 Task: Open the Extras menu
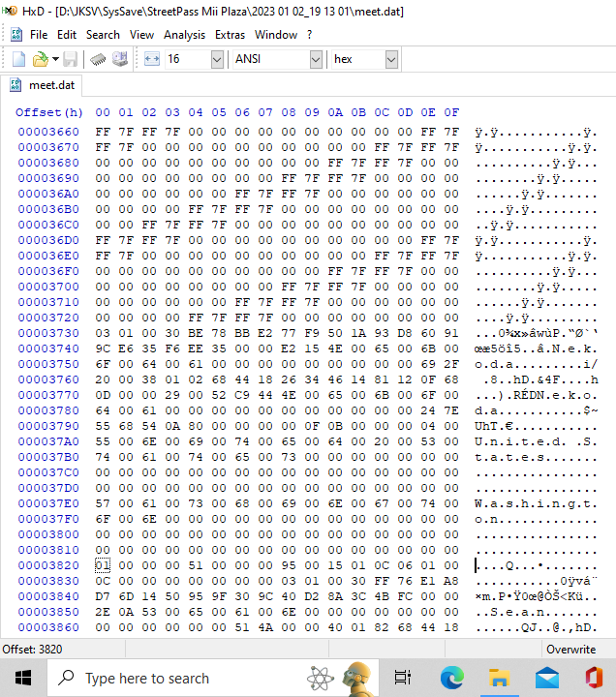click(x=230, y=35)
